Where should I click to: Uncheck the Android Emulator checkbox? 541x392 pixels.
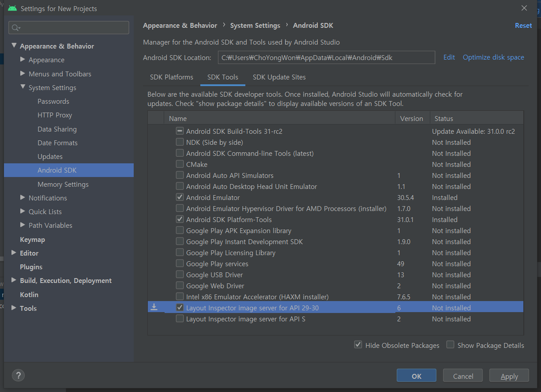(x=180, y=197)
